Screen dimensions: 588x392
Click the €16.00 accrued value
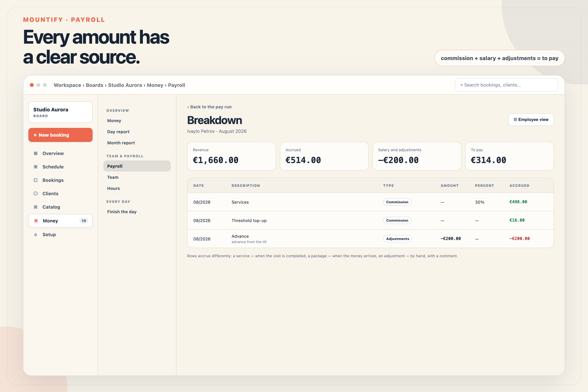click(517, 220)
